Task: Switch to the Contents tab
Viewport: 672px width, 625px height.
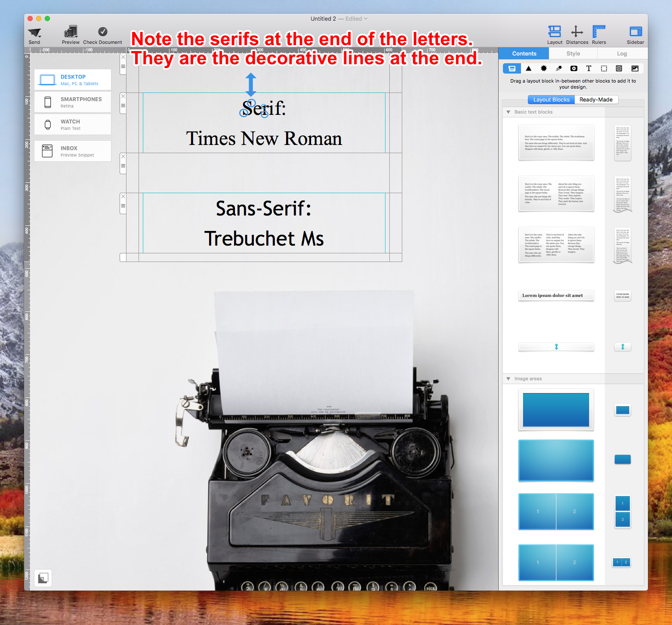Action: tap(524, 53)
